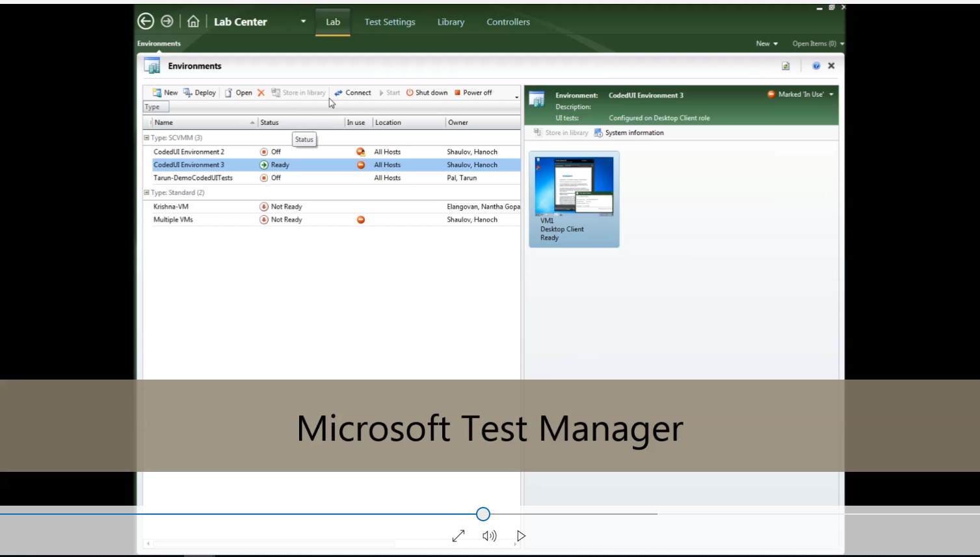The height and width of the screenshot is (557, 980).
Task: Click the Shut down toolbar button
Action: (x=427, y=93)
